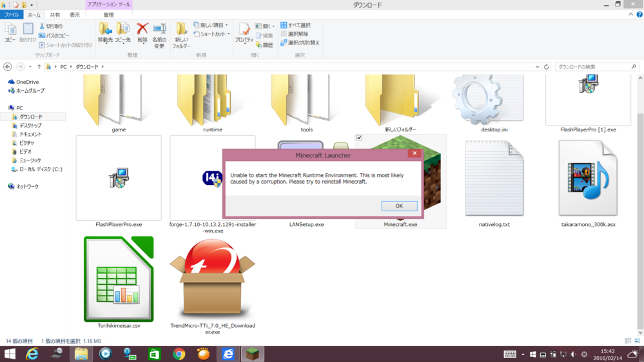Switch to Home (ホーム) tab
644x362 pixels.
tap(34, 15)
